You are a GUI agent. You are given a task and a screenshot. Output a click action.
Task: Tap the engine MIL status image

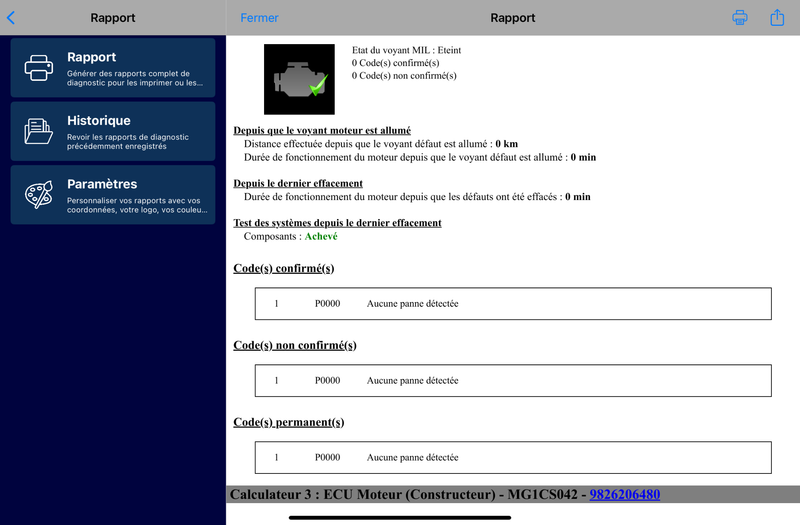point(299,79)
